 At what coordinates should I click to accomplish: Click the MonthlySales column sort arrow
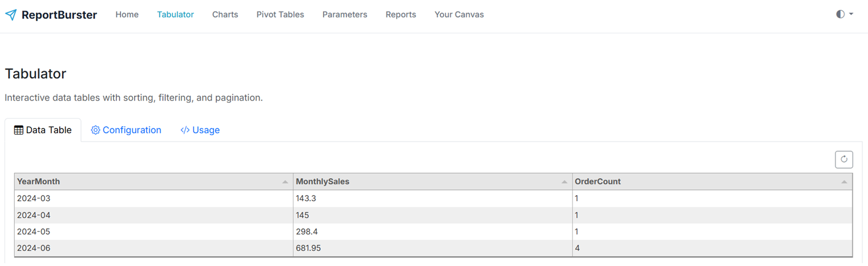564,182
